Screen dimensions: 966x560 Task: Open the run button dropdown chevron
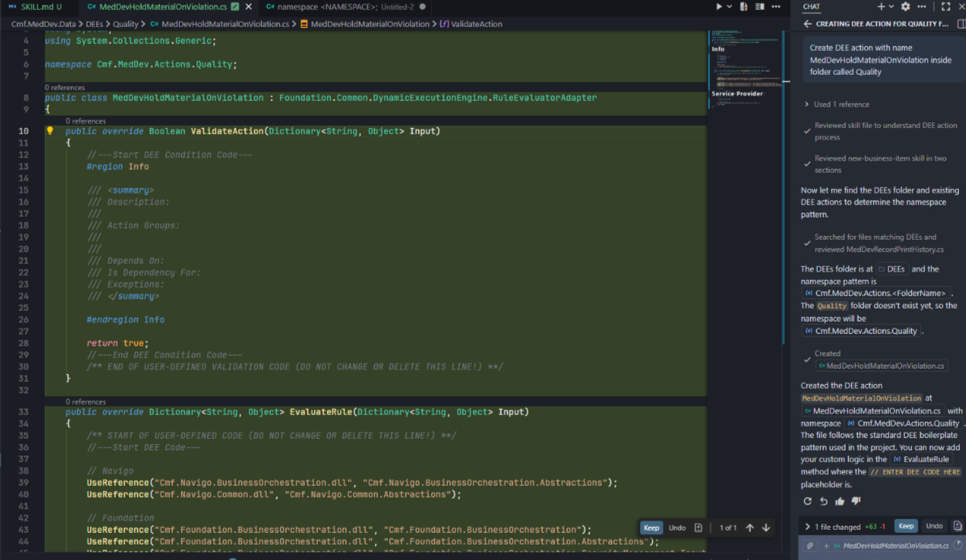click(729, 6)
